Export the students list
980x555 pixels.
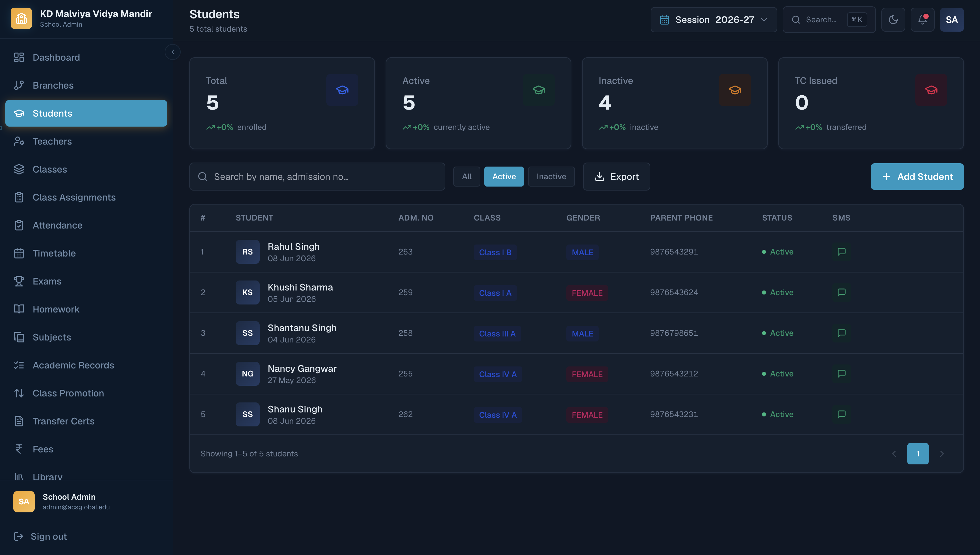(x=616, y=177)
